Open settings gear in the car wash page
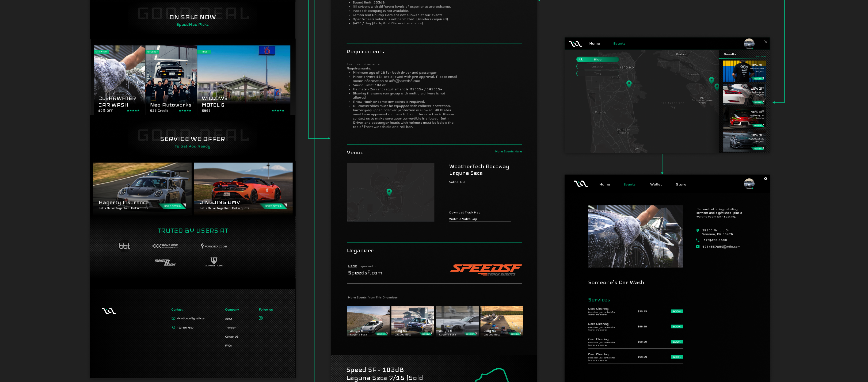The image size is (868, 382). pyautogui.click(x=765, y=179)
